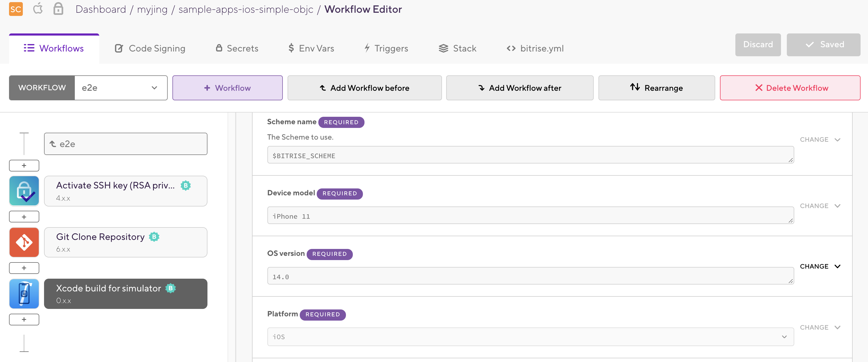
Task: Click the orange SC app avatar icon
Action: coord(15,9)
